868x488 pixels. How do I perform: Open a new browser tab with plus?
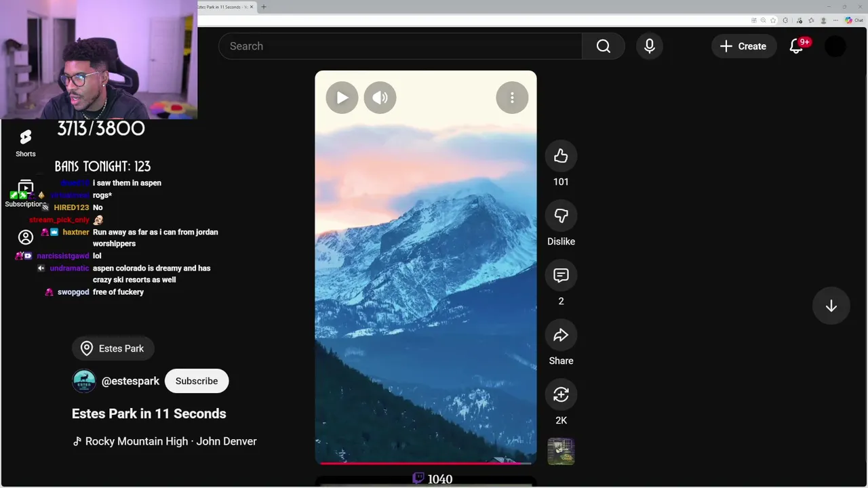pos(264,7)
